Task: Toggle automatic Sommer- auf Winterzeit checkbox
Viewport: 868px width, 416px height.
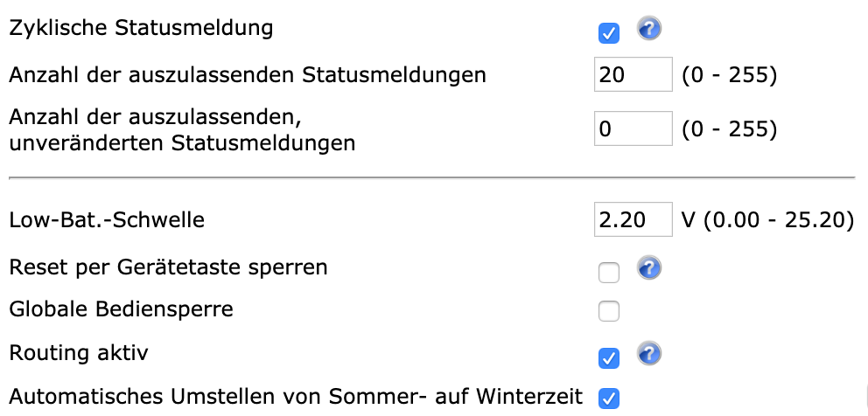Action: [x=609, y=399]
